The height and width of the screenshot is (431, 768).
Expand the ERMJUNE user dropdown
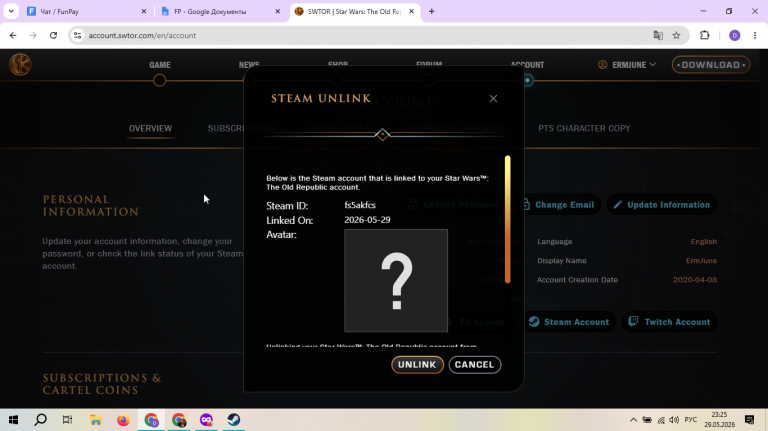point(627,65)
